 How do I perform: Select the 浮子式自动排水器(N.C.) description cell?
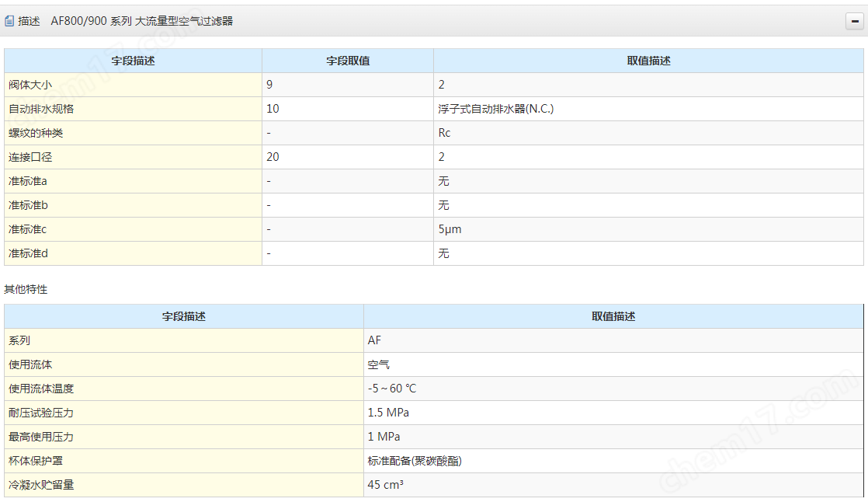(496, 109)
